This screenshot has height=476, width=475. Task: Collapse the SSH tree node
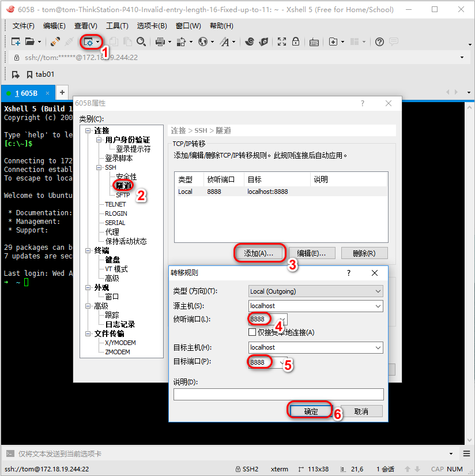pos(97,167)
